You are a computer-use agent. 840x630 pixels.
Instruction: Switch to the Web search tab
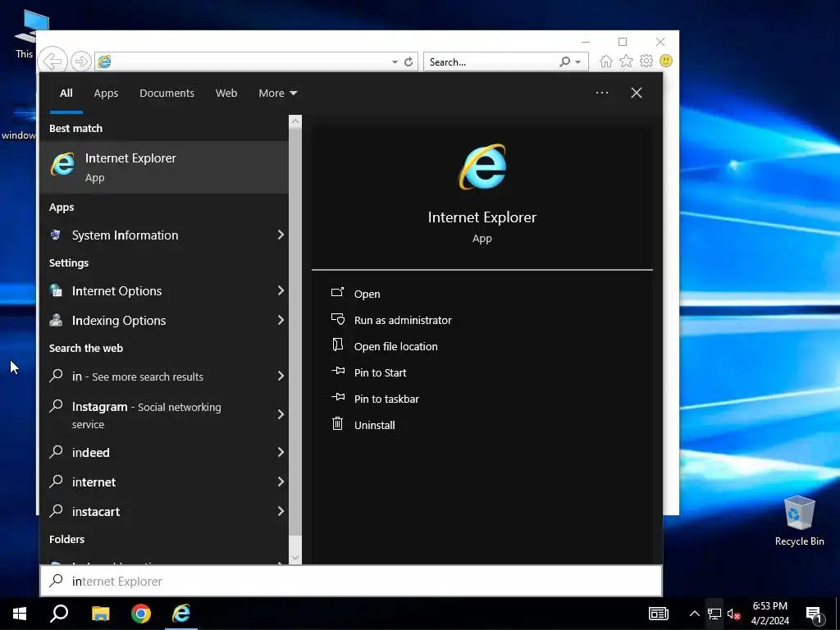[x=226, y=94]
